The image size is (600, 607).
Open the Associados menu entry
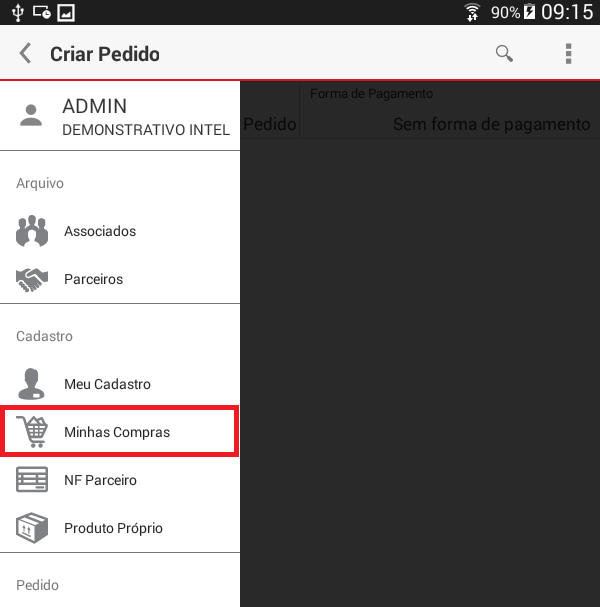(x=120, y=231)
